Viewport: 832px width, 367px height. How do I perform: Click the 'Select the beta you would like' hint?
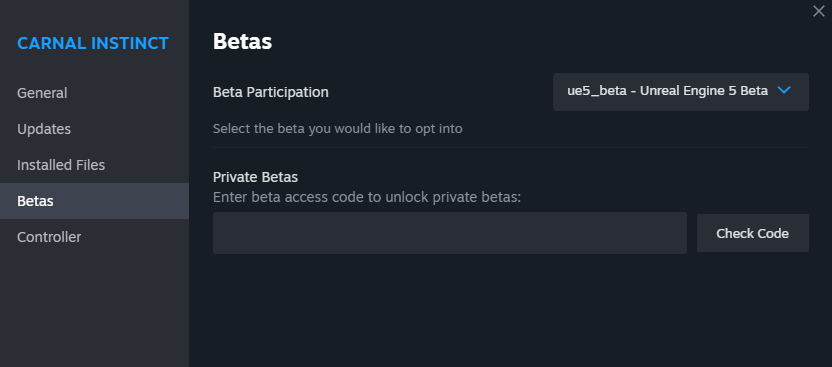coord(337,128)
